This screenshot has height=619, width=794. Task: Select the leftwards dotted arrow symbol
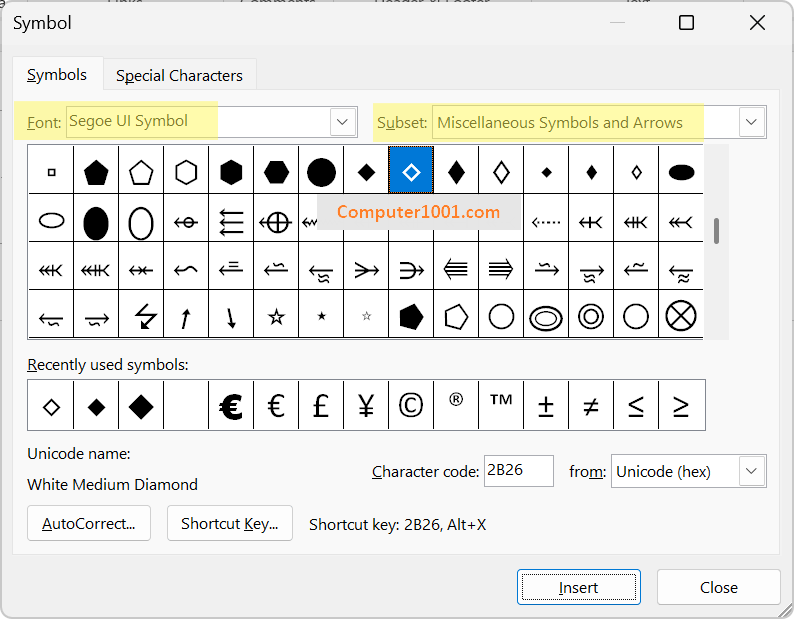546,221
